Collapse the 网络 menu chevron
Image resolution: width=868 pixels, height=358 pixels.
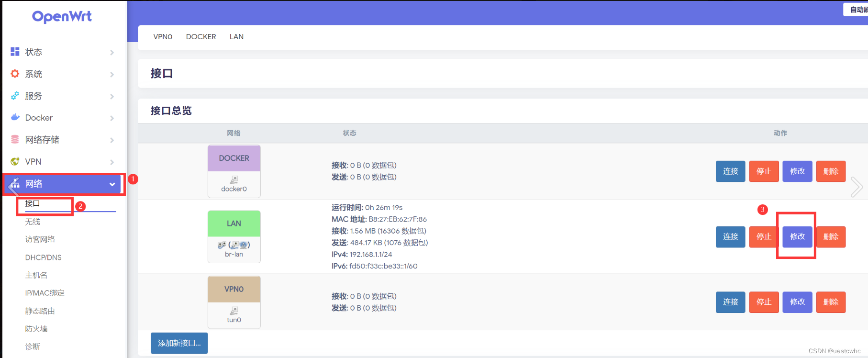coord(112,184)
